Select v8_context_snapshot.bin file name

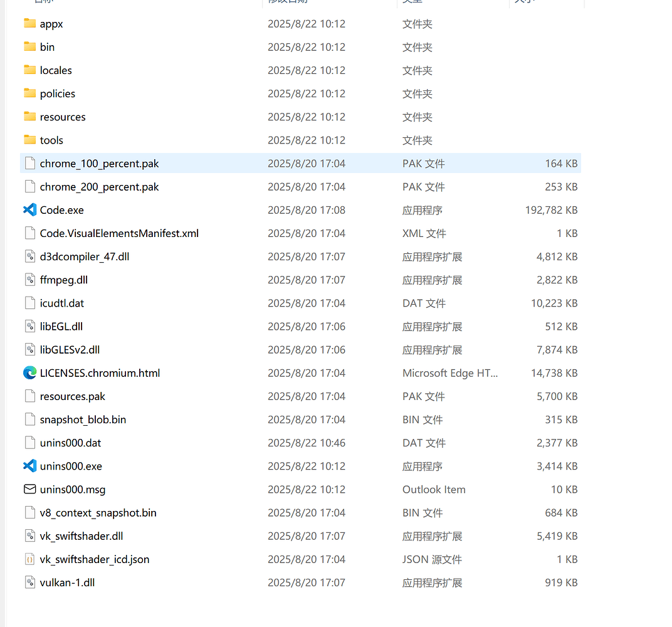click(98, 512)
